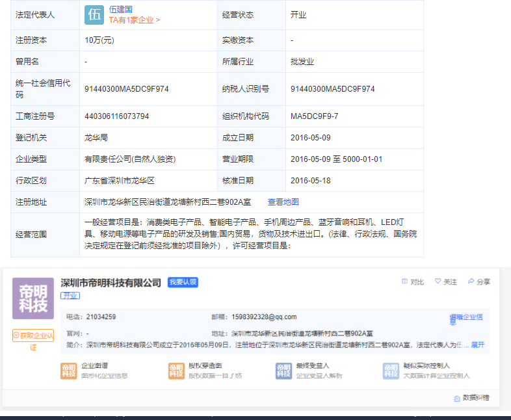This screenshot has height=420, width=511.
Task: Click the 数据纠错 correction icon
Action: click(457, 397)
